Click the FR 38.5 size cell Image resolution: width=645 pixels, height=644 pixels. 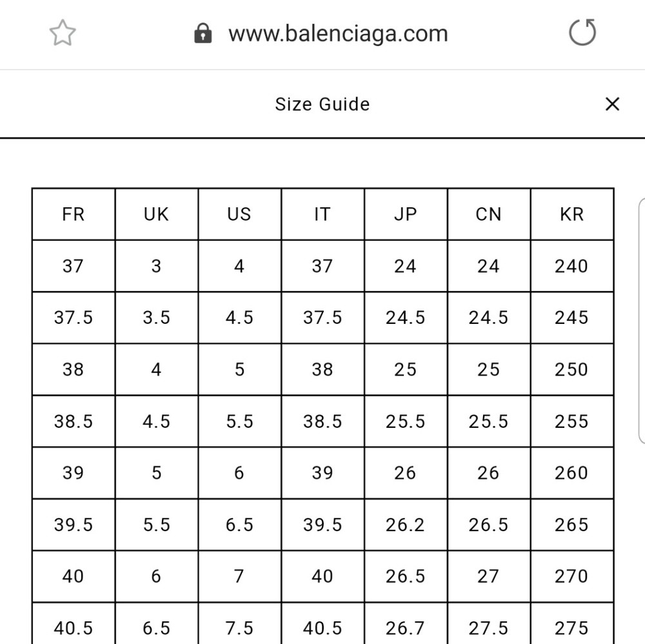click(74, 421)
